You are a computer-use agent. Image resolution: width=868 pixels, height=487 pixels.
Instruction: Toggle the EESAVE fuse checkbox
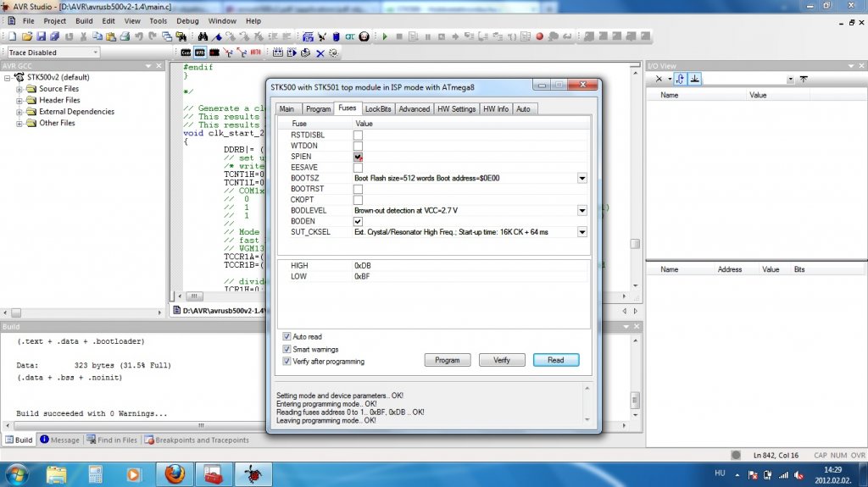pos(359,168)
